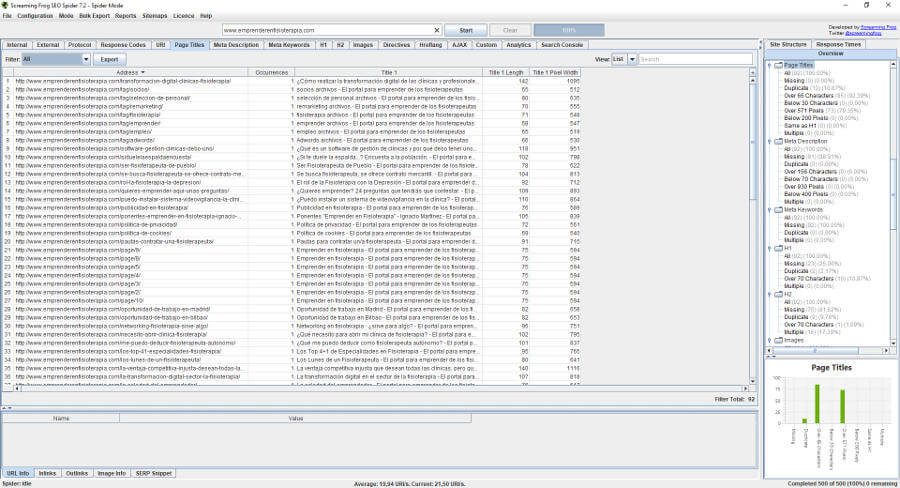Image resolution: width=900 pixels, height=488 pixels.
Task: Open the Configuration menu
Action: (35, 16)
